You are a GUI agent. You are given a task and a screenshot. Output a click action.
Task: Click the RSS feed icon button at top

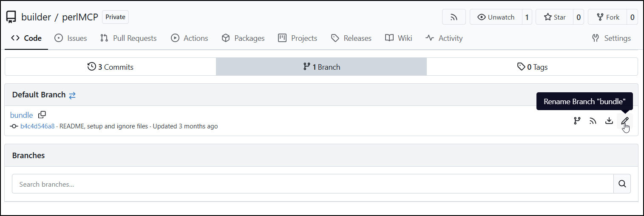454,17
